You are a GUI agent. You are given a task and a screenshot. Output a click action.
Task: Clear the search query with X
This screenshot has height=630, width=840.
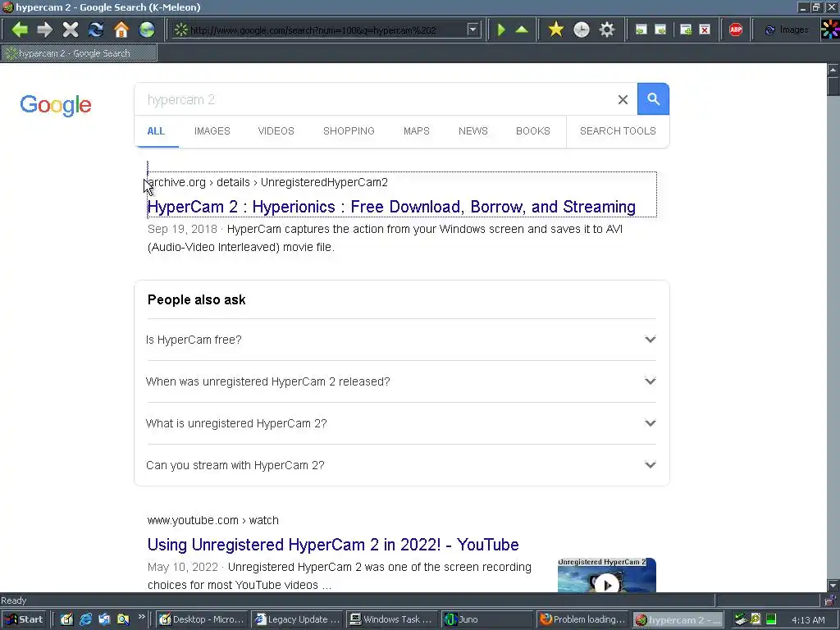click(623, 99)
